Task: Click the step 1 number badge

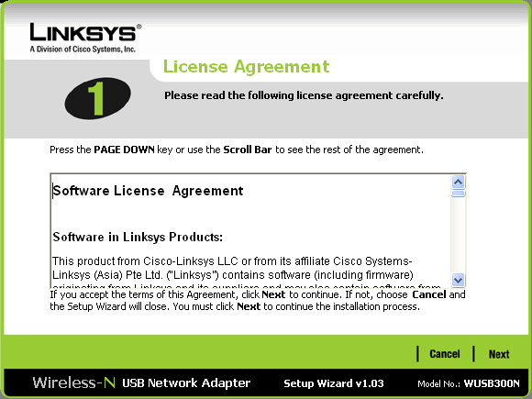Action: [98, 98]
